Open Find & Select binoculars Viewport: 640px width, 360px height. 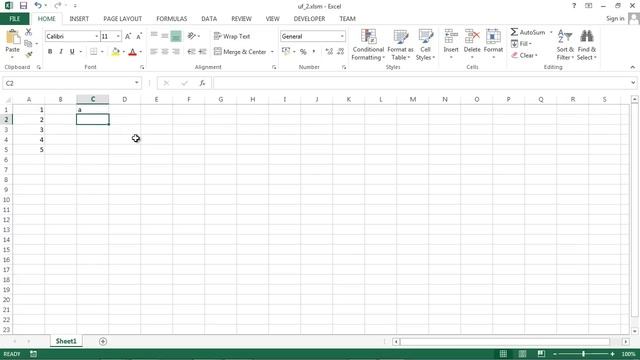pos(587,45)
